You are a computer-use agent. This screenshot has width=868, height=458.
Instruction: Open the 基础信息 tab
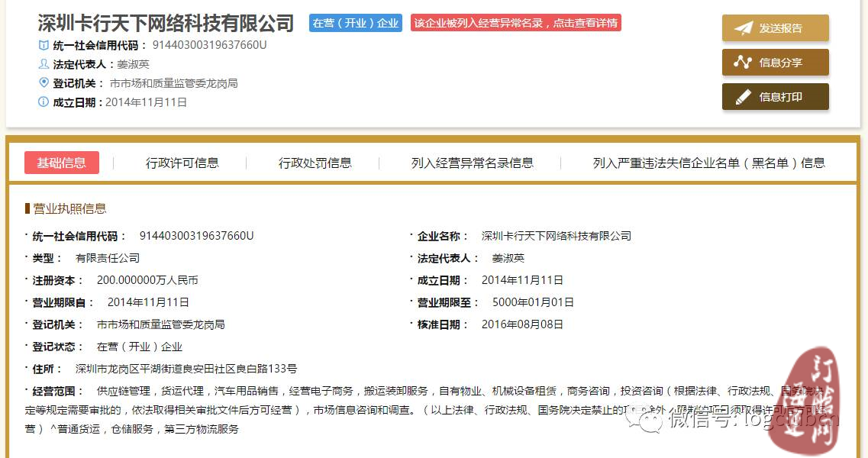61,163
